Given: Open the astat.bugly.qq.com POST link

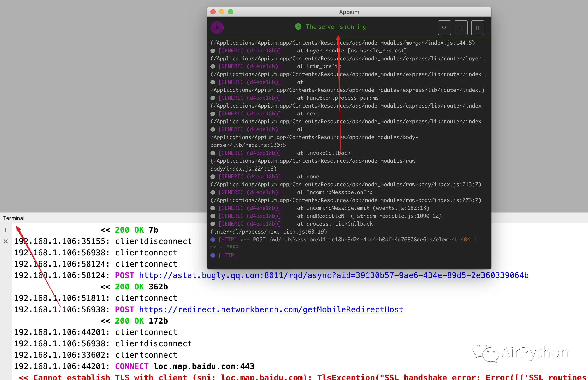Looking at the screenshot, I should (x=334, y=275).
